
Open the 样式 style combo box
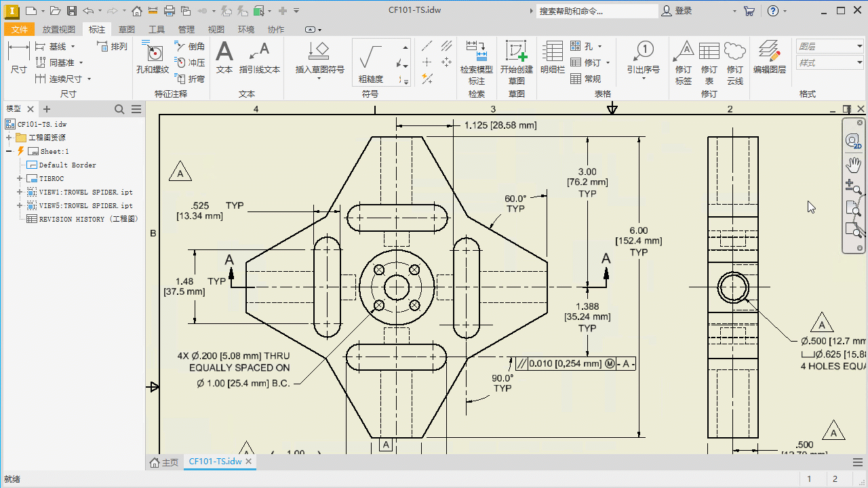pyautogui.click(x=830, y=63)
